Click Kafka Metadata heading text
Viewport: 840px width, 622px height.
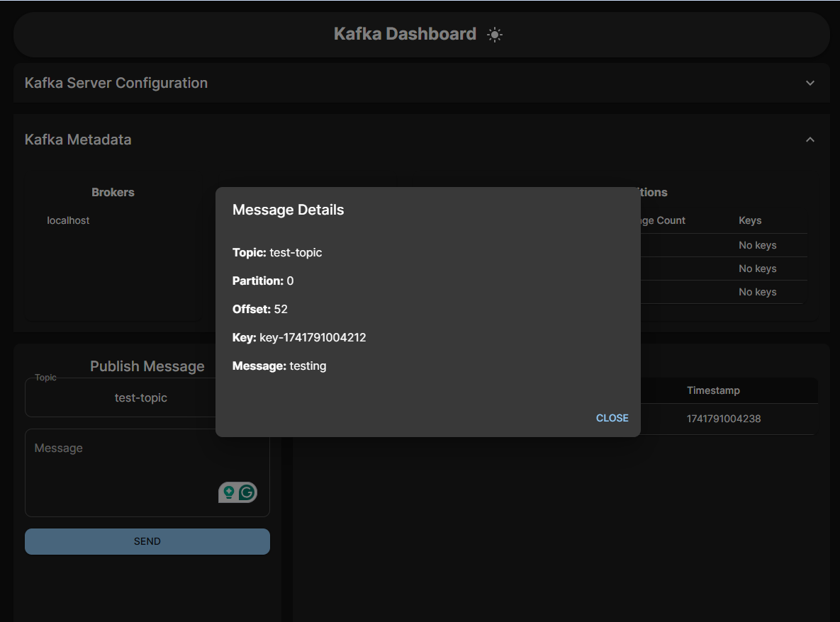[x=78, y=140]
